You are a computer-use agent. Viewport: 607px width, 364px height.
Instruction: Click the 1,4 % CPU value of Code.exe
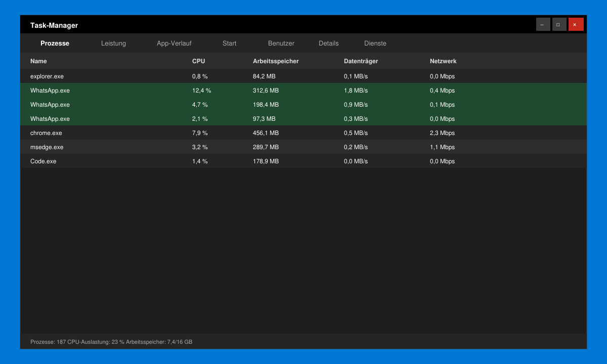tap(200, 161)
